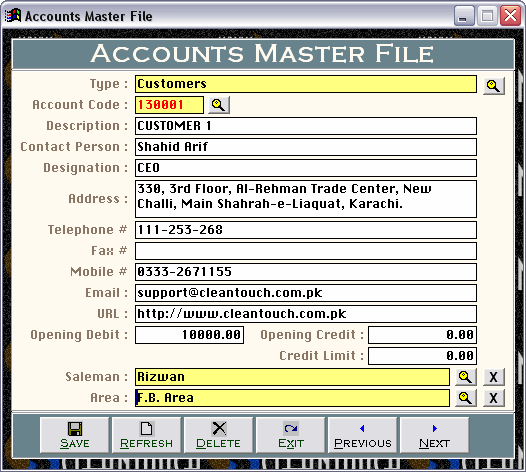The width and height of the screenshot is (526, 472).
Task: Select the Email field
Action: (x=306, y=293)
